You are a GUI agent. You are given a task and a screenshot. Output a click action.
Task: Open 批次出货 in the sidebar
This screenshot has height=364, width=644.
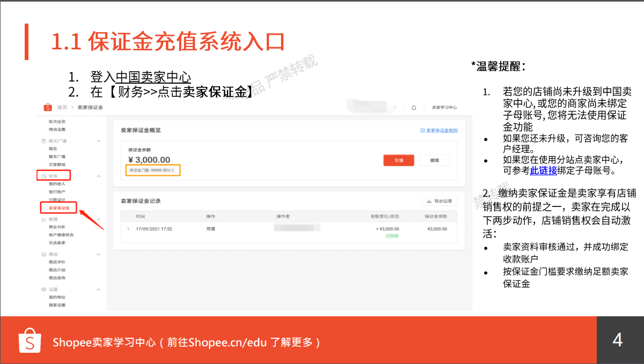coord(57,122)
